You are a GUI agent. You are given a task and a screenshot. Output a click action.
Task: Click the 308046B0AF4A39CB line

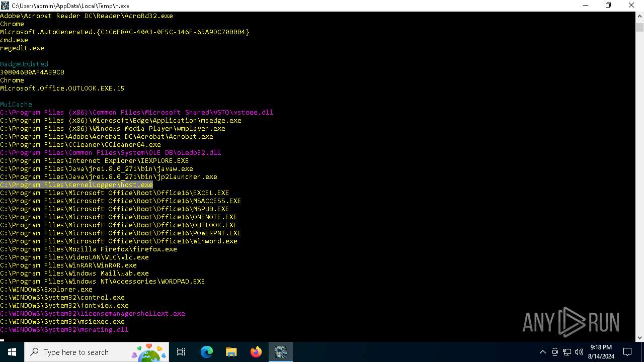[32, 72]
